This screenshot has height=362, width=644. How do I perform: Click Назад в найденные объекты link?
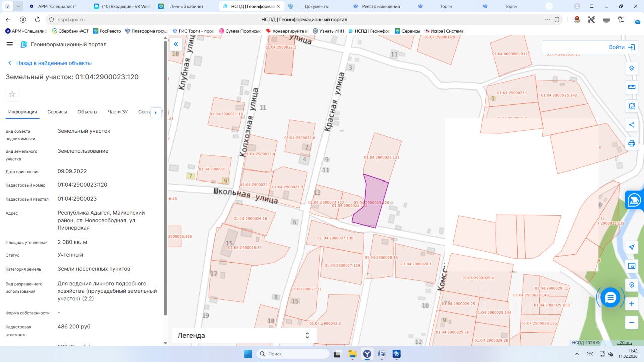click(49, 63)
